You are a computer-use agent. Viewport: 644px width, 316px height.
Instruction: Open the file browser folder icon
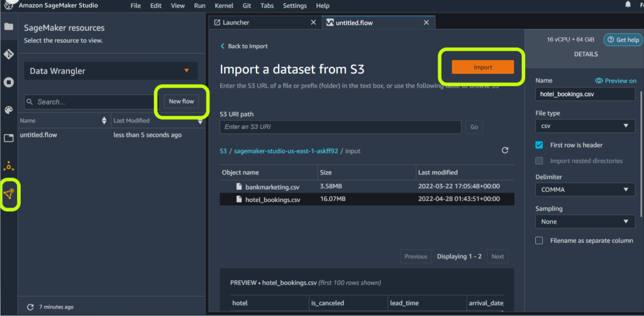click(8, 26)
